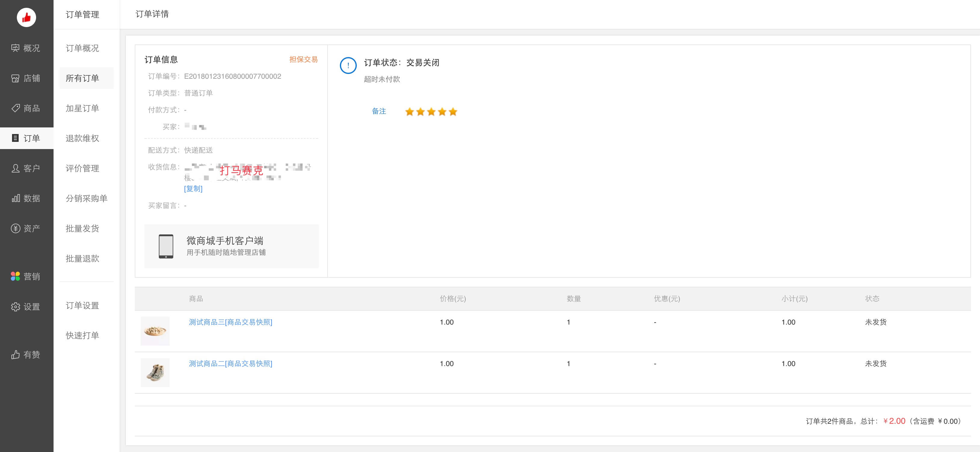The height and width of the screenshot is (452, 980).
Task: Click 未发货 status for 测试商品二
Action: [876, 363]
